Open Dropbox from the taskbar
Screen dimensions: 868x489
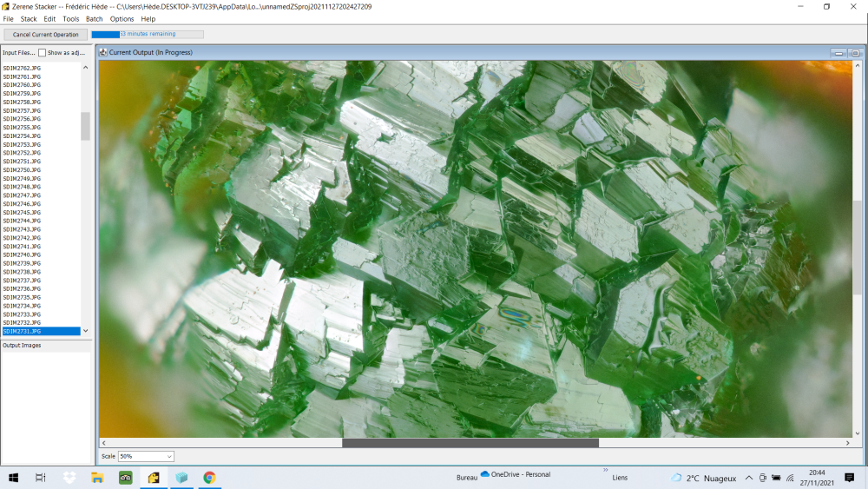click(x=69, y=478)
